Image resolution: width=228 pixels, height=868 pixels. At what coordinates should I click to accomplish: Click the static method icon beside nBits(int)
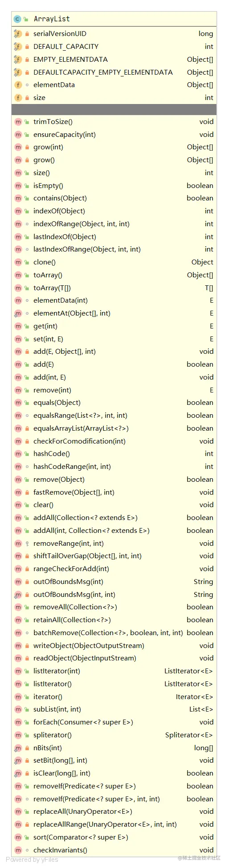pyautogui.click(x=18, y=748)
